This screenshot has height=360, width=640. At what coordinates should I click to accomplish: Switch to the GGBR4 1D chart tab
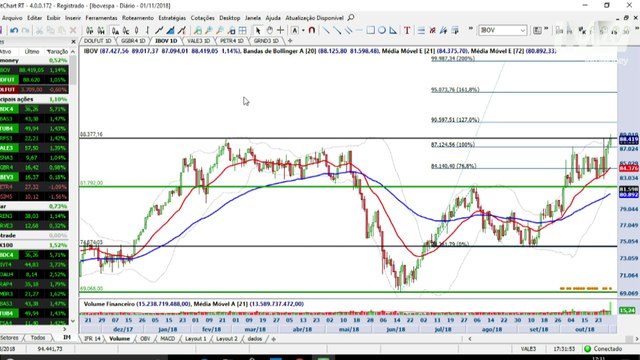pyautogui.click(x=133, y=41)
